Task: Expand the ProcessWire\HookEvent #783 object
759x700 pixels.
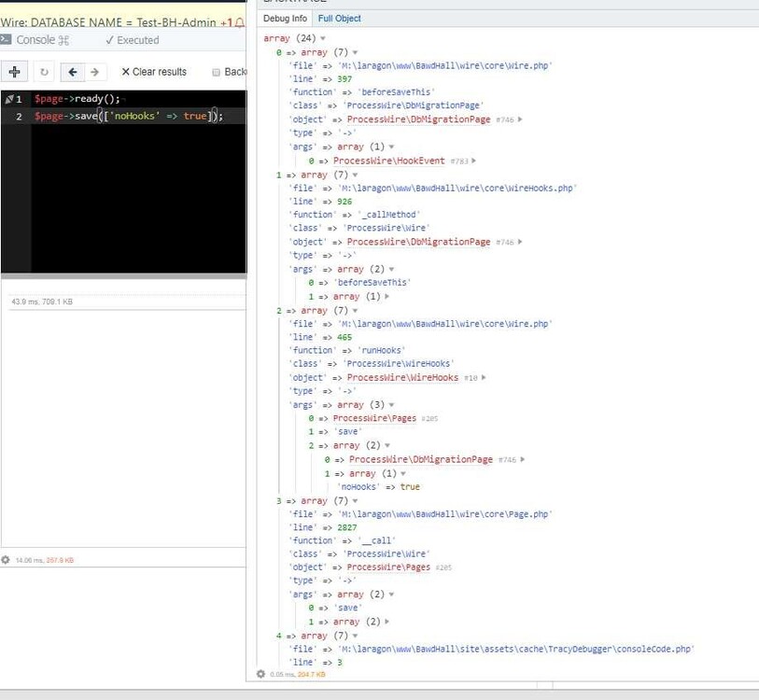Action: (x=474, y=161)
